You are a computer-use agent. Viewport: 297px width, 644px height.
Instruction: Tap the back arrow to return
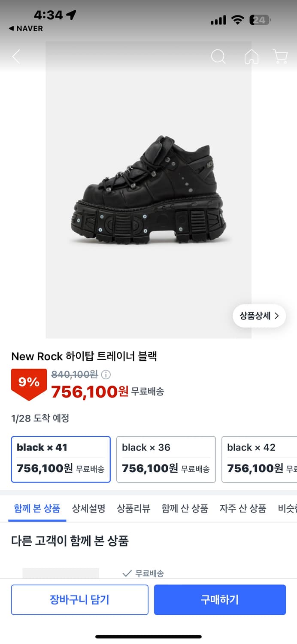(x=16, y=56)
